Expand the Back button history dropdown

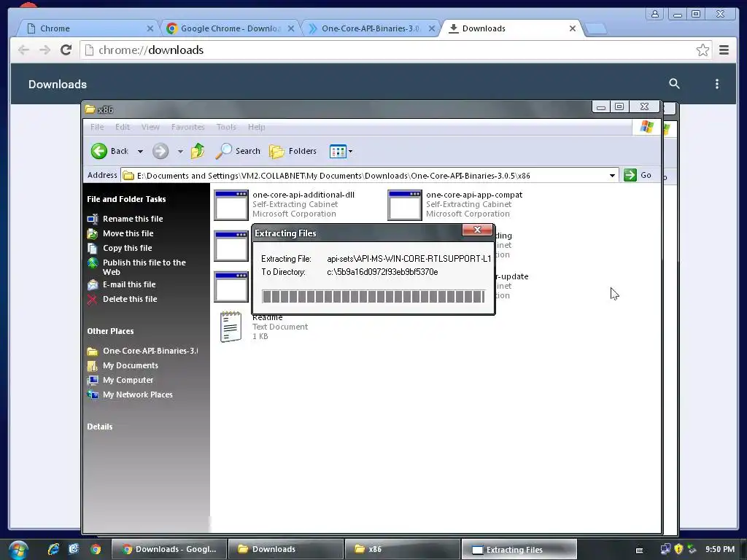(x=140, y=152)
